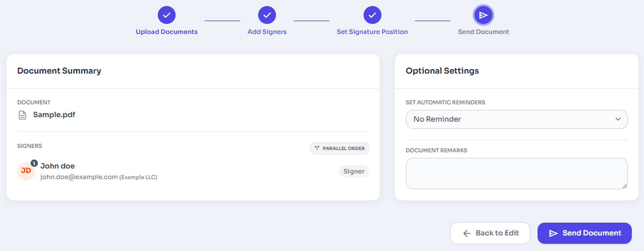Go to the Add Signers step label
Screen dimensions: 644x251
tap(267, 32)
